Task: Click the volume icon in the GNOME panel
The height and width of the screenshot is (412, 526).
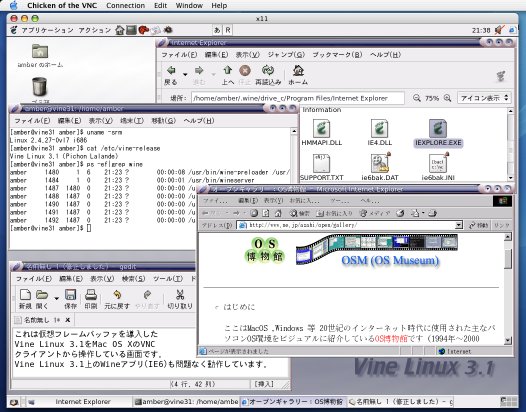Action: coord(499,30)
